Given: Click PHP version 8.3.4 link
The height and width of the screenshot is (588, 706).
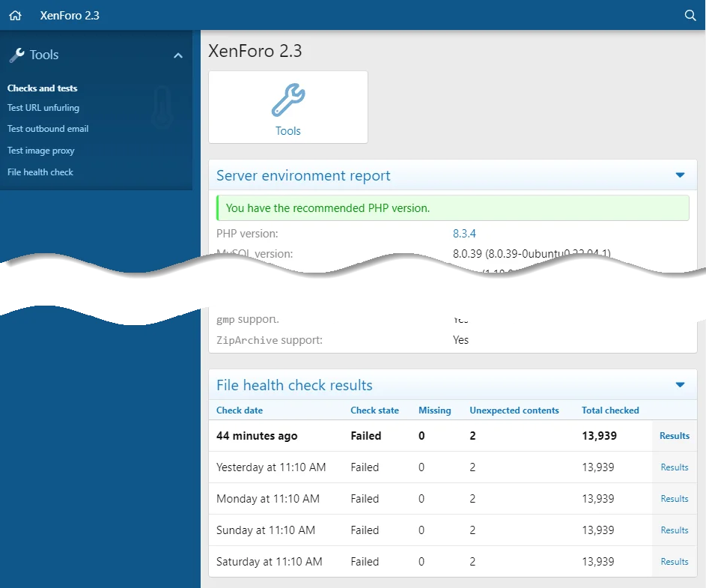Looking at the screenshot, I should coord(464,233).
